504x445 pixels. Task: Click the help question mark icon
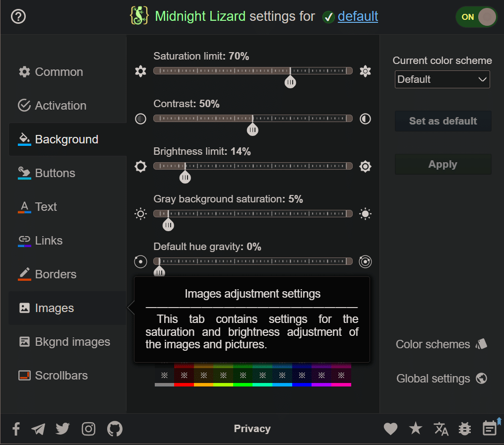tap(18, 17)
